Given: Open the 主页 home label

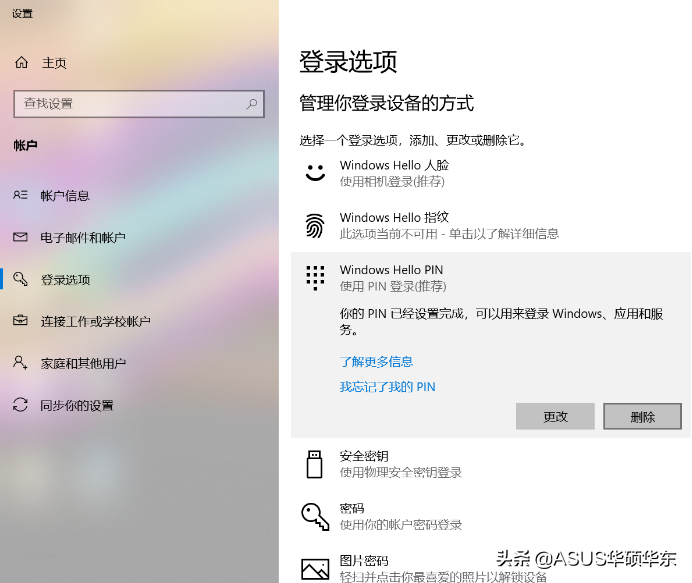Looking at the screenshot, I should click(54, 63).
